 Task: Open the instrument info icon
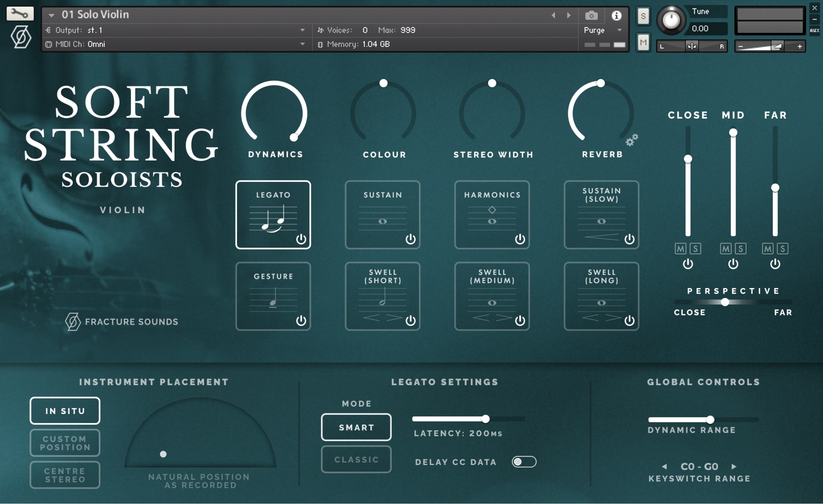tap(616, 16)
